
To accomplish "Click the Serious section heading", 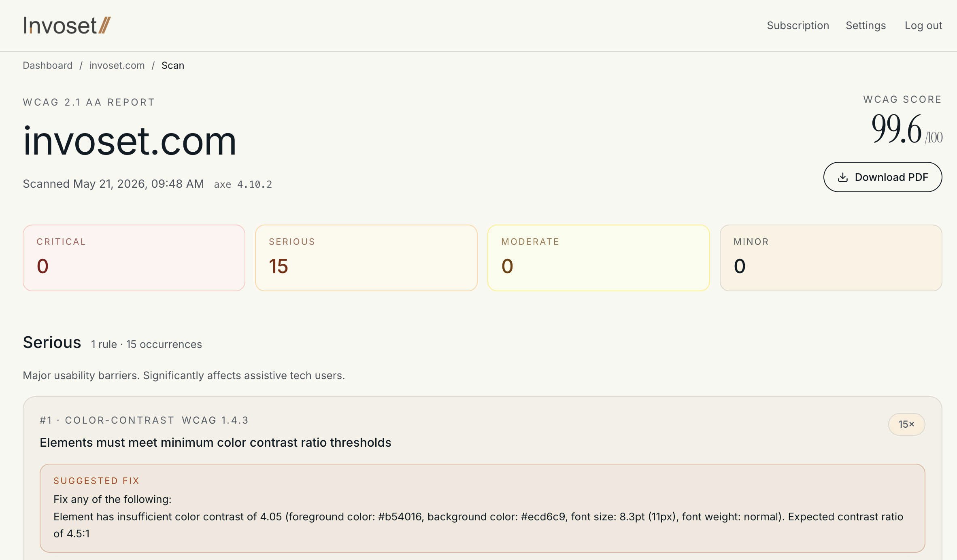I will point(52,342).
